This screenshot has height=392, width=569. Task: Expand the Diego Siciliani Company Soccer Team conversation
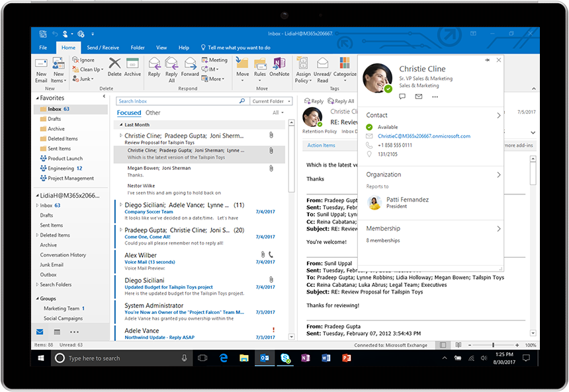[x=121, y=205]
